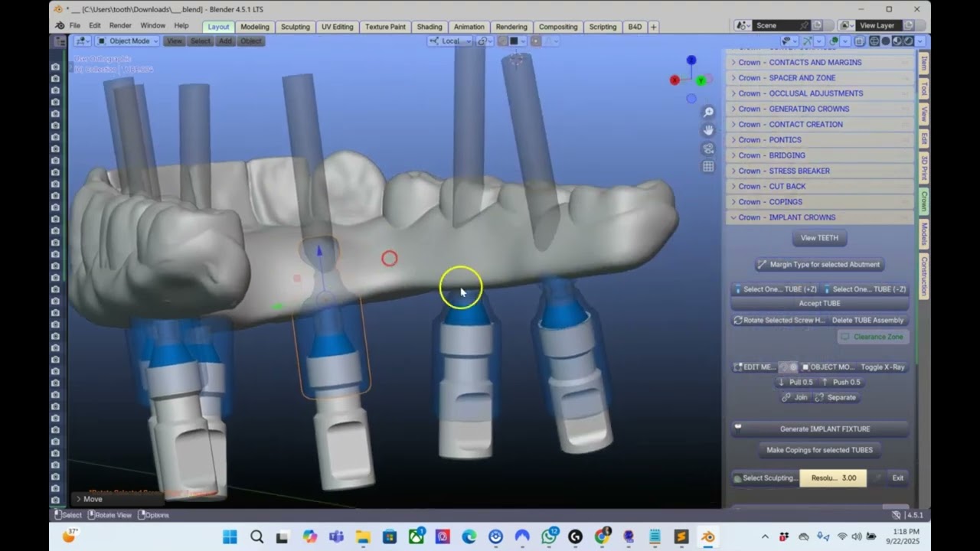Open the viewport Object menu
Image resolution: width=980 pixels, height=551 pixels.
coord(251,41)
